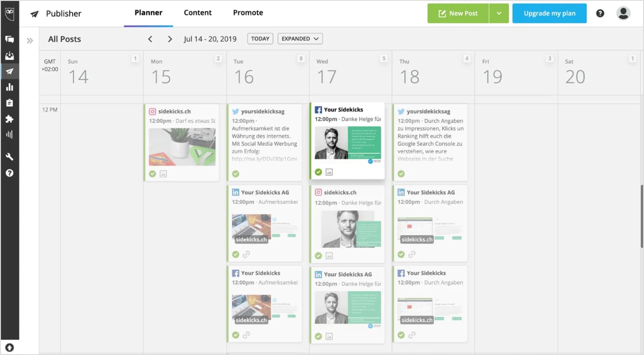Click the ow.ly link in Tuesday tweet
This screenshot has height=355, width=644.
tap(264, 159)
